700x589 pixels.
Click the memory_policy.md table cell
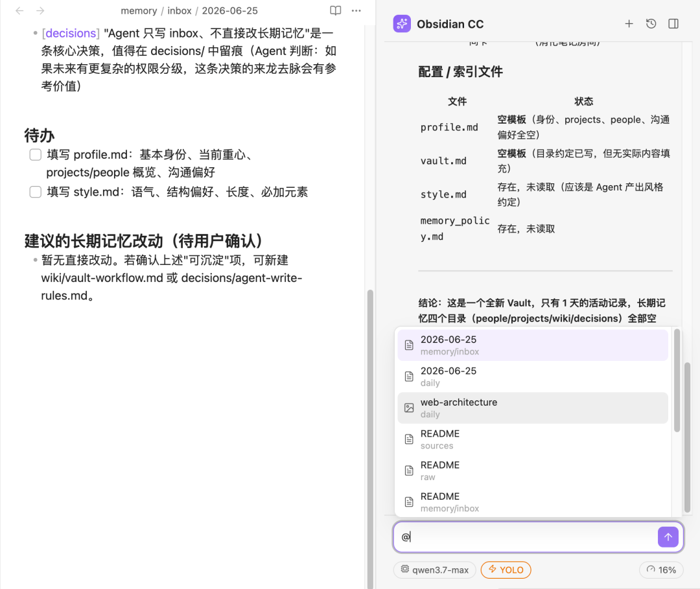(x=455, y=229)
